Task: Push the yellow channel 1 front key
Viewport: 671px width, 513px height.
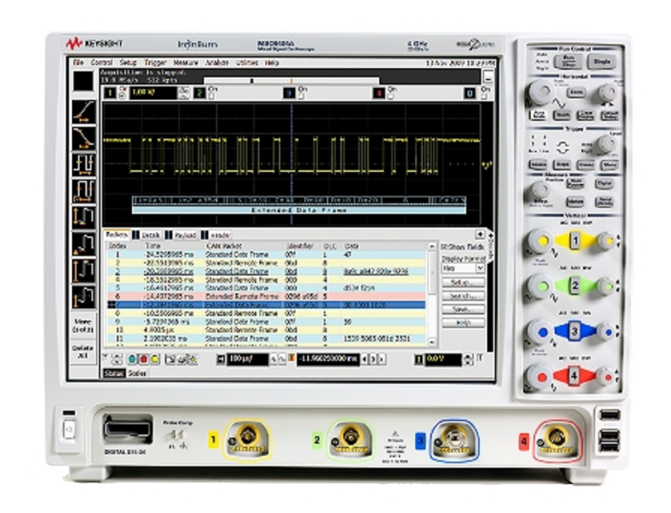Action: click(575, 241)
